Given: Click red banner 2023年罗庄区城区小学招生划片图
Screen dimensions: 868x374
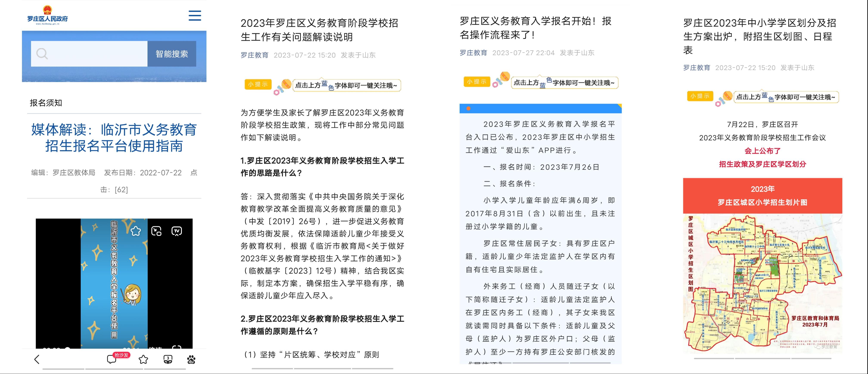Looking at the screenshot, I should pos(763,196).
